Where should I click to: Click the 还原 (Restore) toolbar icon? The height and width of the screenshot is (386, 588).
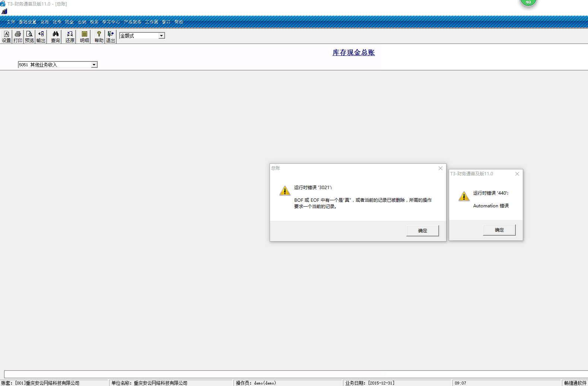70,36
